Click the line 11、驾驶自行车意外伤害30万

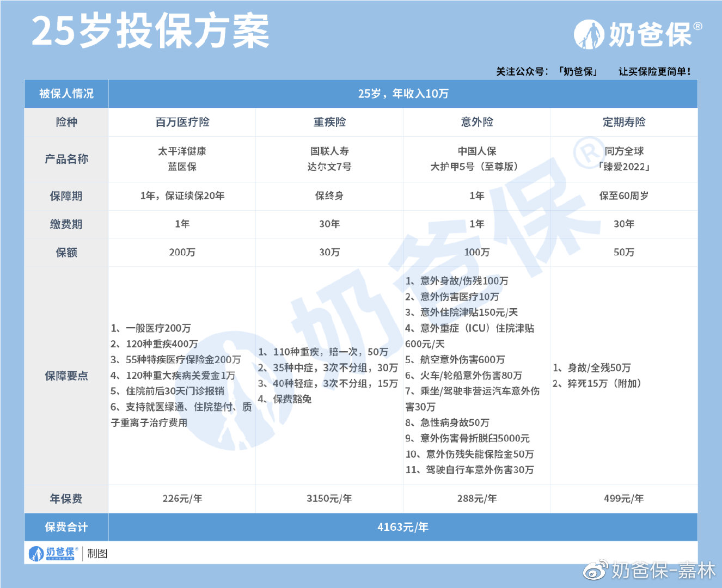coord(470,470)
